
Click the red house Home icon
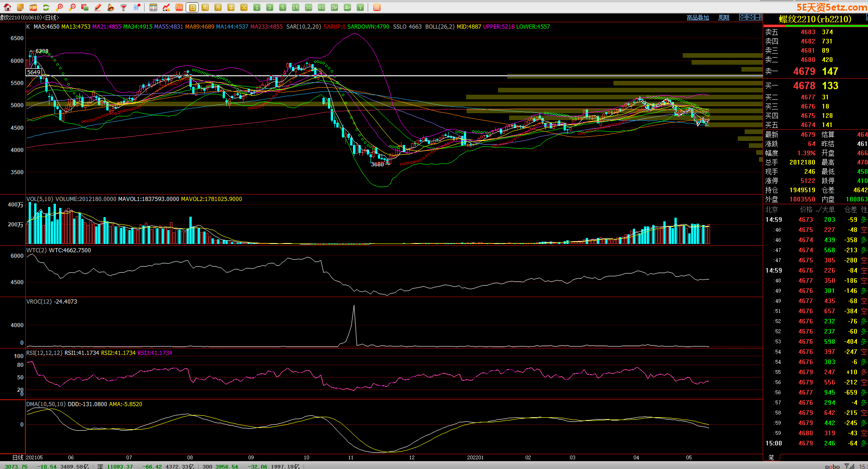pyautogui.click(x=7, y=7)
